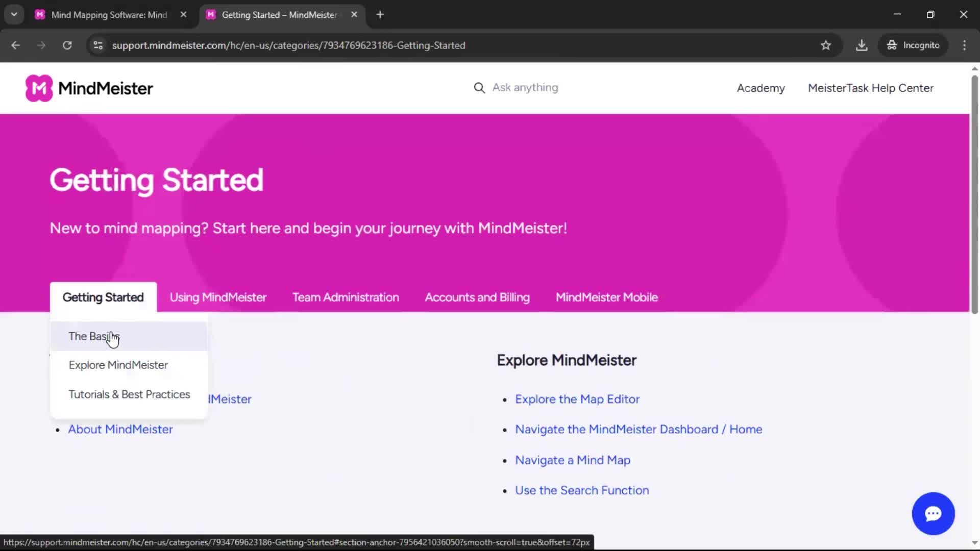Open browser downloads icon
Viewport: 980px width, 551px height.
(x=862, y=45)
